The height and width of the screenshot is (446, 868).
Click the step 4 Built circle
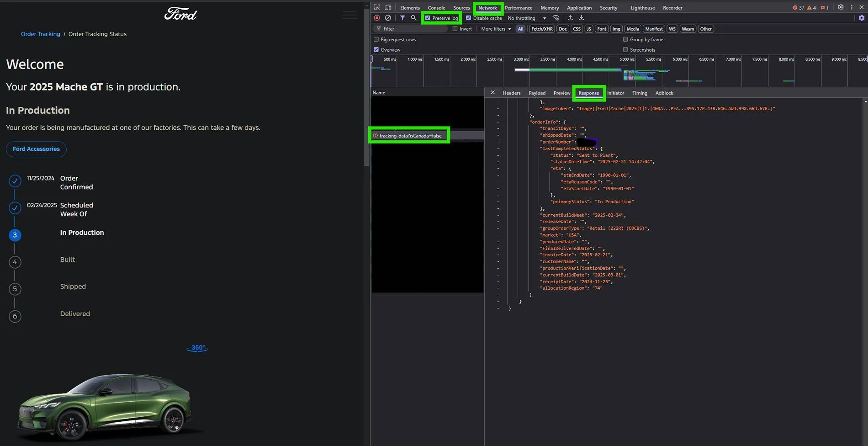click(15, 262)
